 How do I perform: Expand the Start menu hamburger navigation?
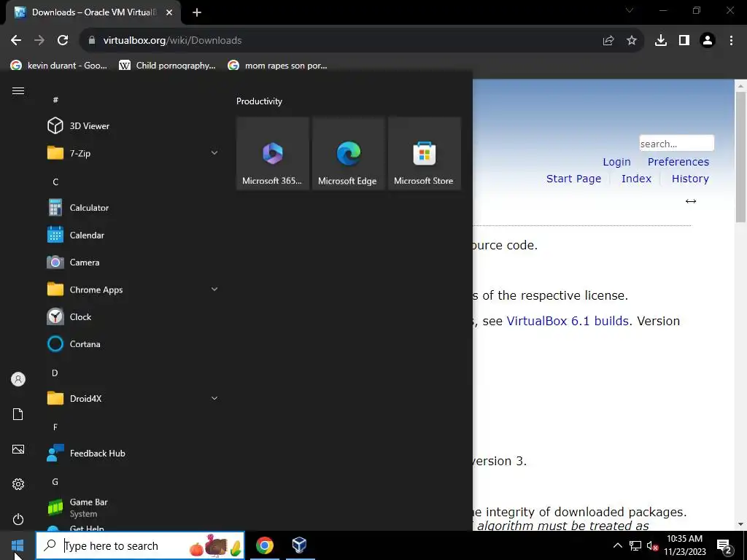[18, 91]
